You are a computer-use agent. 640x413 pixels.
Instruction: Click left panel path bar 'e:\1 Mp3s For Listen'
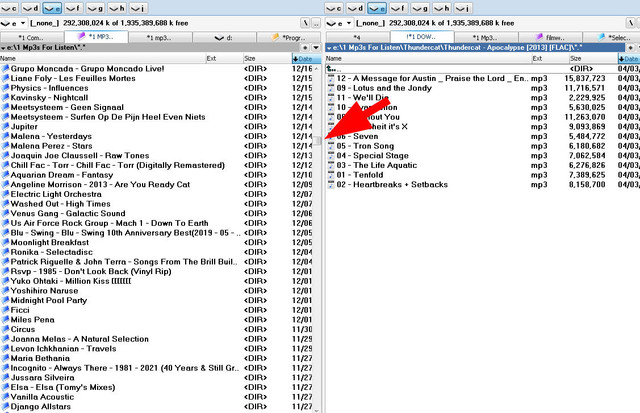[x=149, y=48]
